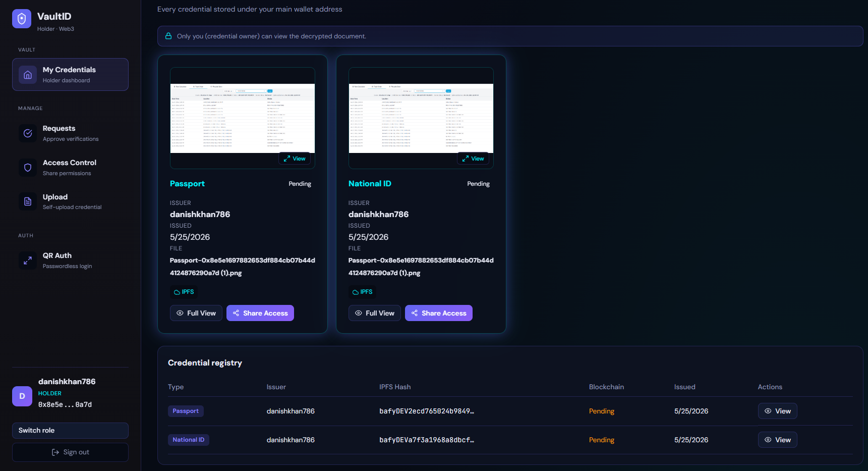This screenshot has height=471, width=868.
Task: Click the Type column header
Action: click(x=176, y=387)
